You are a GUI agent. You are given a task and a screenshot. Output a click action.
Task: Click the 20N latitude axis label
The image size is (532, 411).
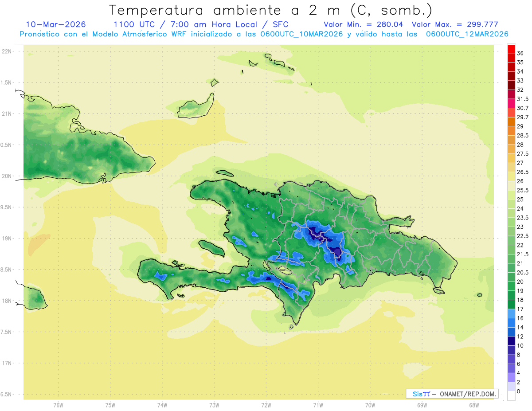[7, 176]
